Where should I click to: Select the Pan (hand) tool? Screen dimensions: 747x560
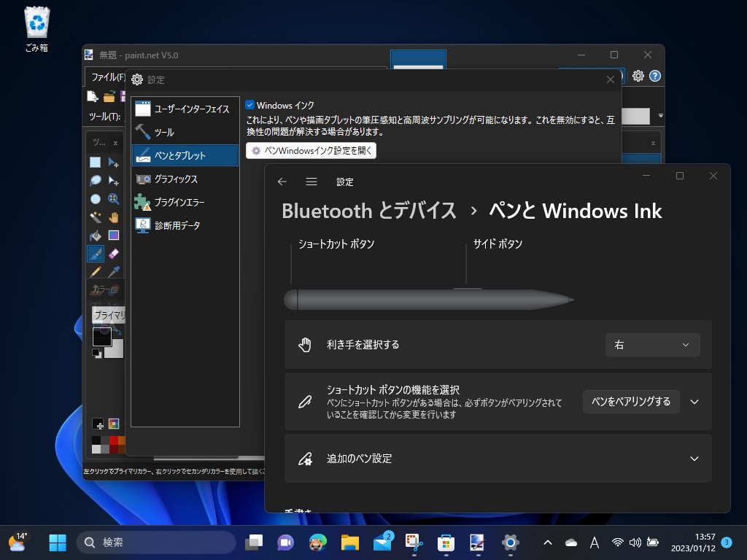pos(115,217)
